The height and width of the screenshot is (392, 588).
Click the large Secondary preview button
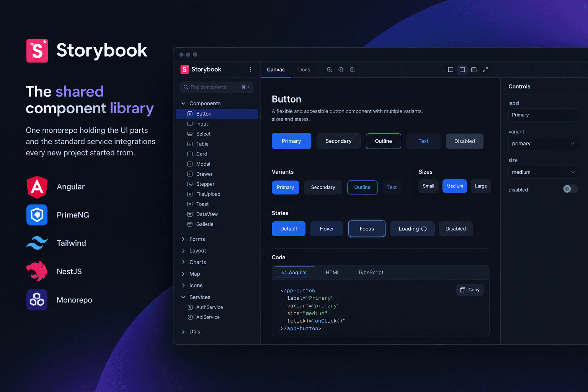point(338,141)
